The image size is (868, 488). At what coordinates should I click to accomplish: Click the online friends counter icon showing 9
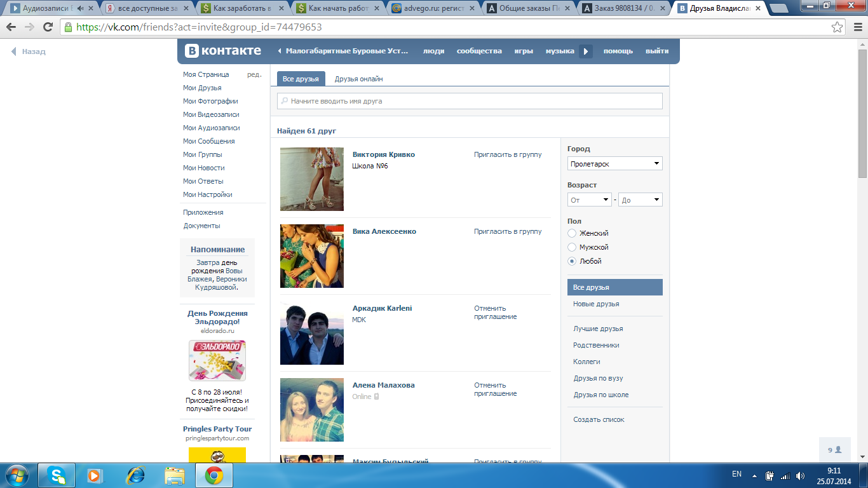tap(834, 449)
